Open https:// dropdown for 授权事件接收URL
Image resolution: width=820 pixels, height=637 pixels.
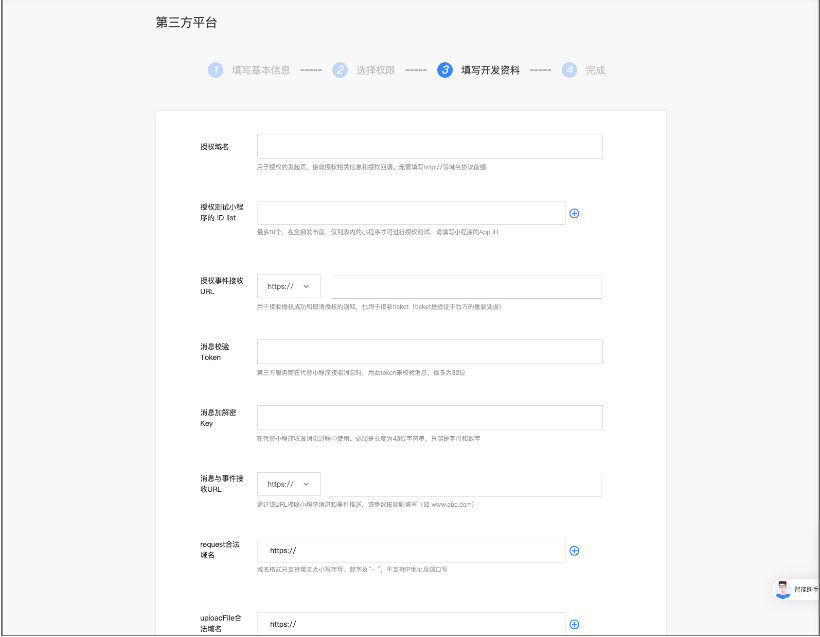click(288, 287)
